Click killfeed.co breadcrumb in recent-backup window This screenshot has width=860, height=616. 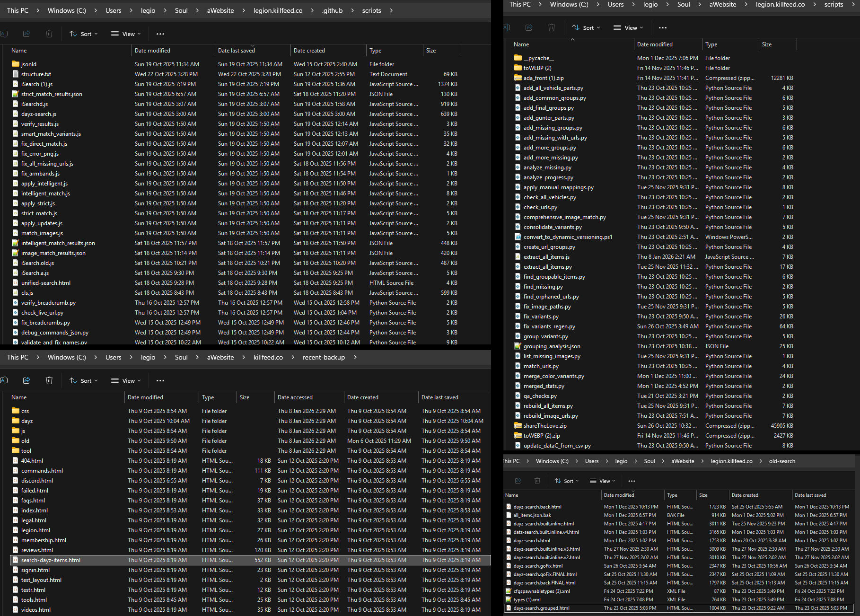click(268, 357)
